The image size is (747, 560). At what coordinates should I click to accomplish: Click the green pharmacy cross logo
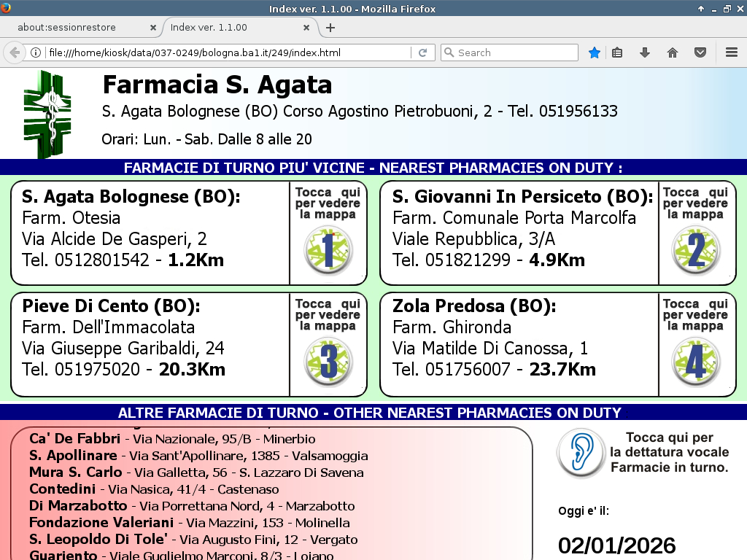[x=47, y=113]
